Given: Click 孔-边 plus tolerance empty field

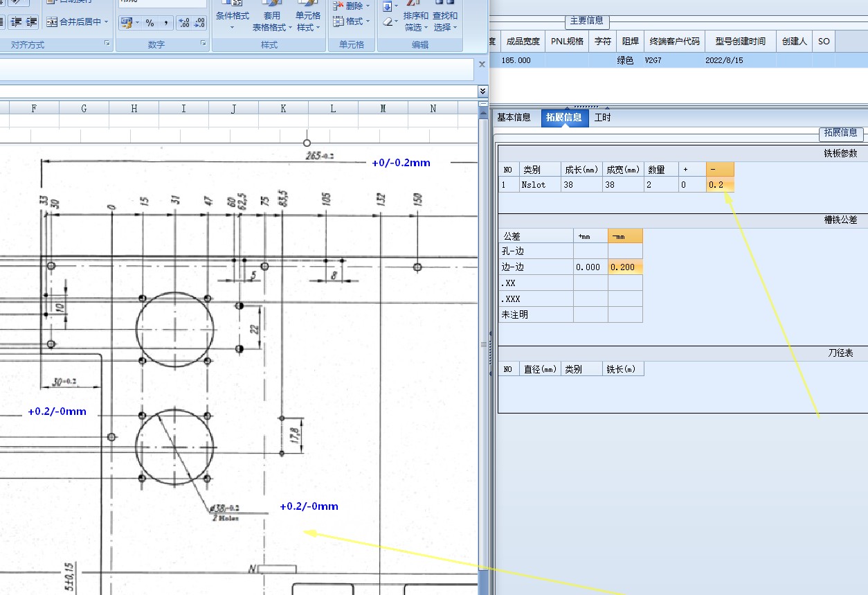Looking at the screenshot, I should coord(590,251).
